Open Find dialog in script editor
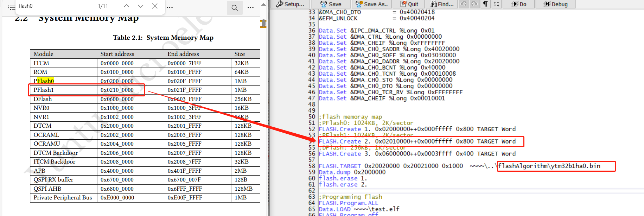The height and width of the screenshot is (216, 644). [x=442, y=4]
